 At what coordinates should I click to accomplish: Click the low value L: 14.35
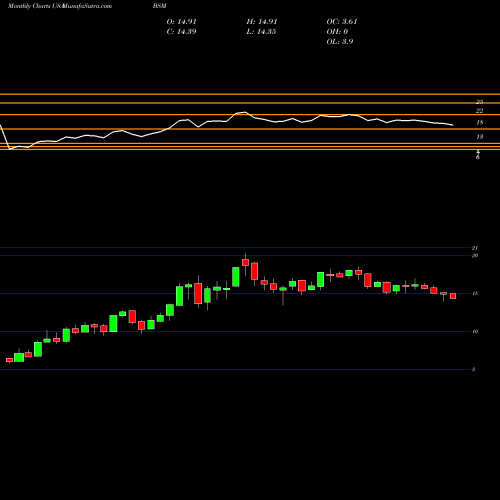pyautogui.click(x=261, y=32)
